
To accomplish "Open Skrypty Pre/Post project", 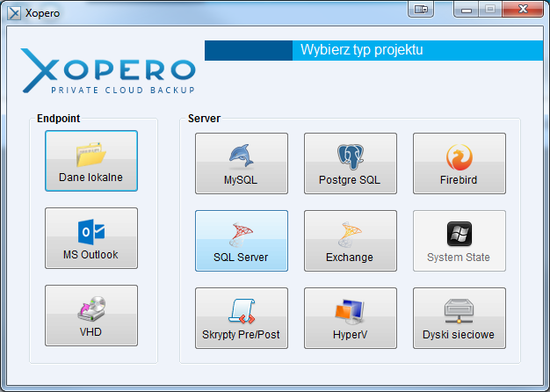I will (242, 318).
